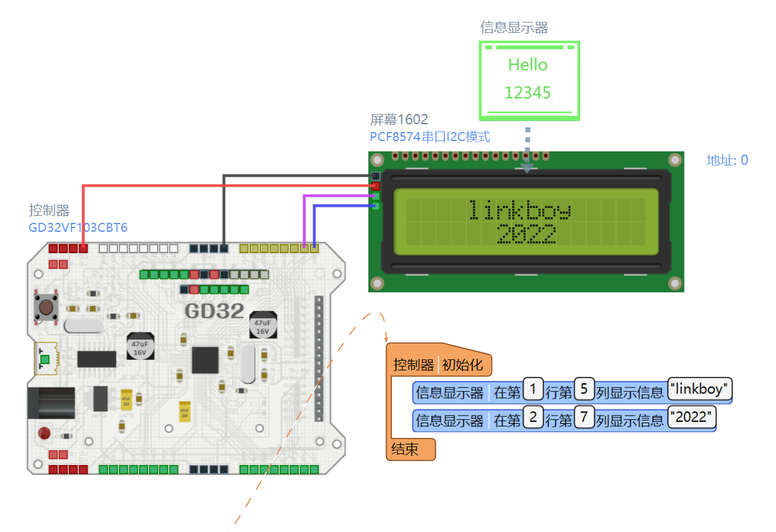Viewport: 776px width, 532px height.
Task: Click the GD32VF103CBT6 controller link
Action: [77, 227]
